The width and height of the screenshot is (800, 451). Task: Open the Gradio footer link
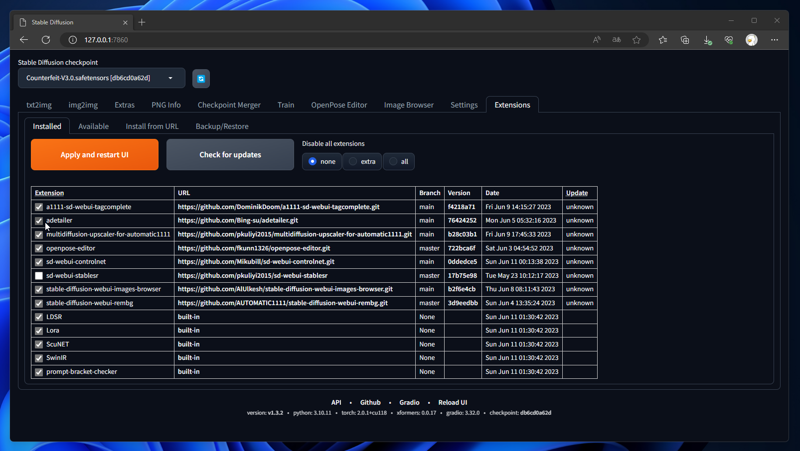pyautogui.click(x=409, y=403)
